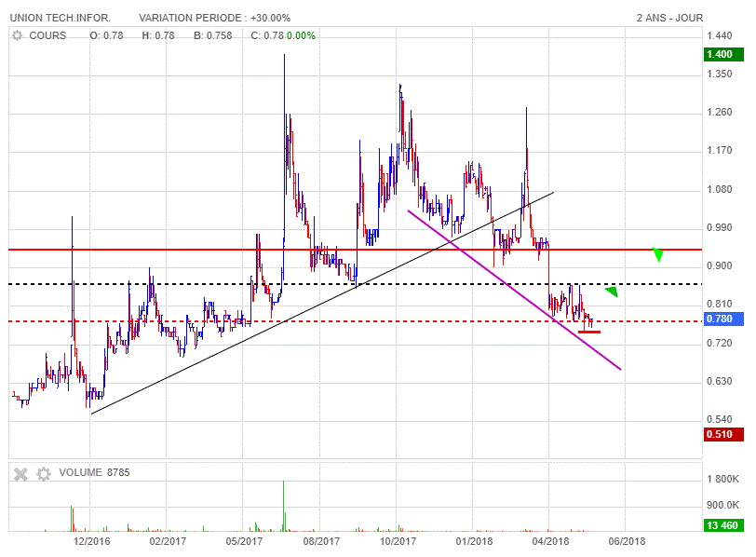Click the 1.260 price axis label

pyautogui.click(x=720, y=112)
